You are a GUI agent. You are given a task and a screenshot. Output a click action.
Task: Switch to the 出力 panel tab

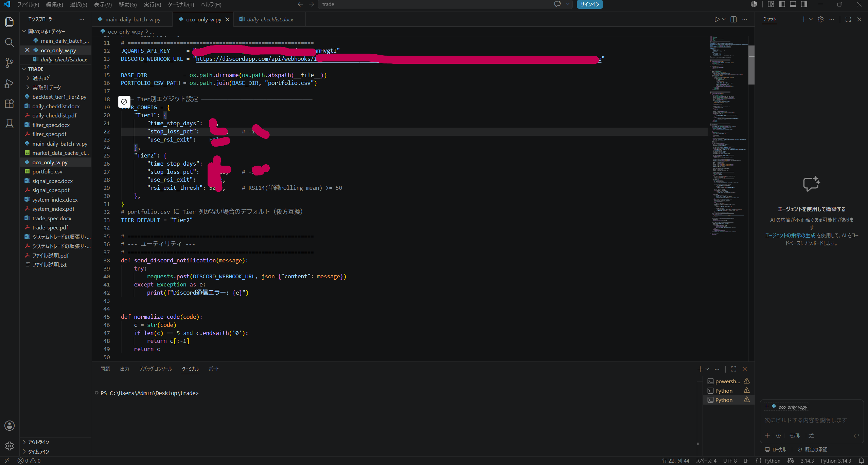(124, 369)
